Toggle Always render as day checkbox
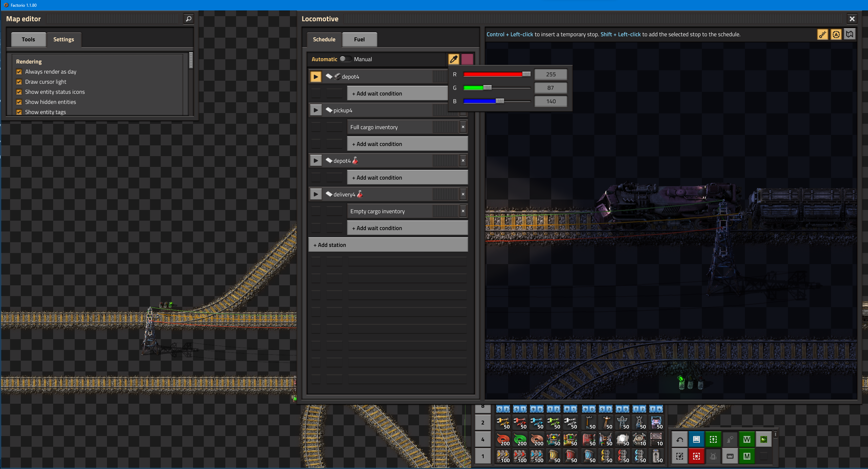The height and width of the screenshot is (469, 868). [x=19, y=72]
